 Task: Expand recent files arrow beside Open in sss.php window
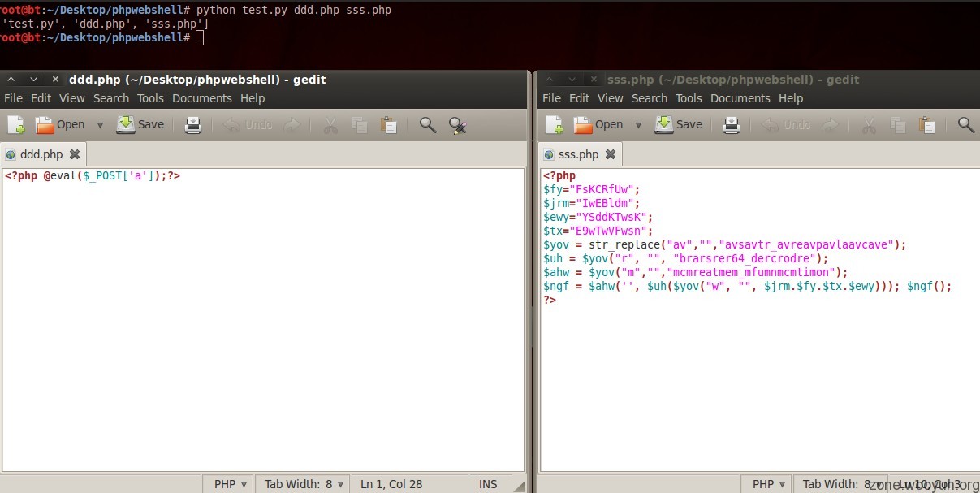pos(638,125)
